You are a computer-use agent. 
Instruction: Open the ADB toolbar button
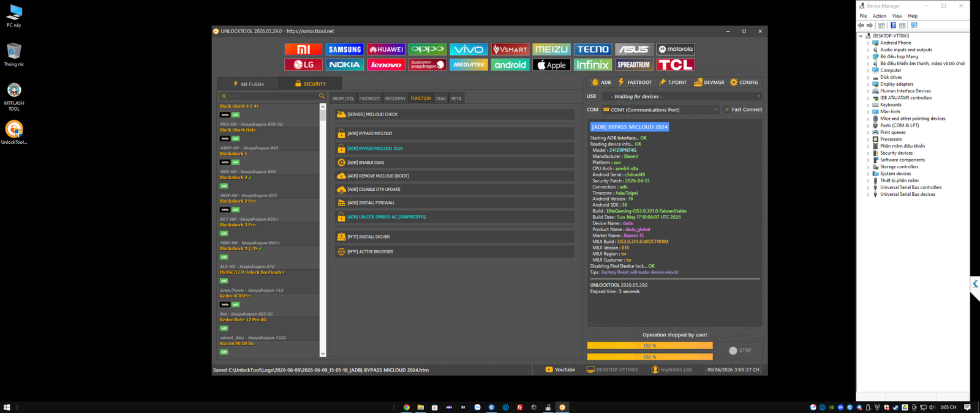click(601, 82)
